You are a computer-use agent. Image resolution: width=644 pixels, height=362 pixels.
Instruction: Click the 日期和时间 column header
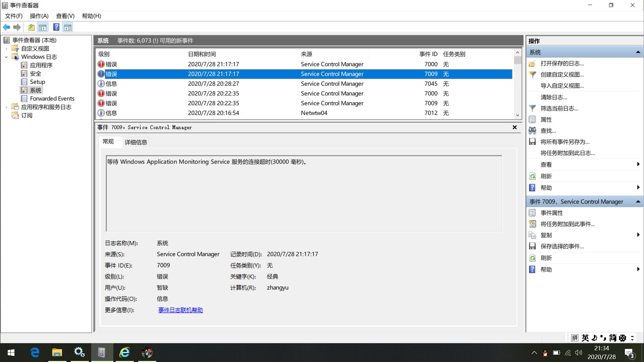[x=241, y=54]
